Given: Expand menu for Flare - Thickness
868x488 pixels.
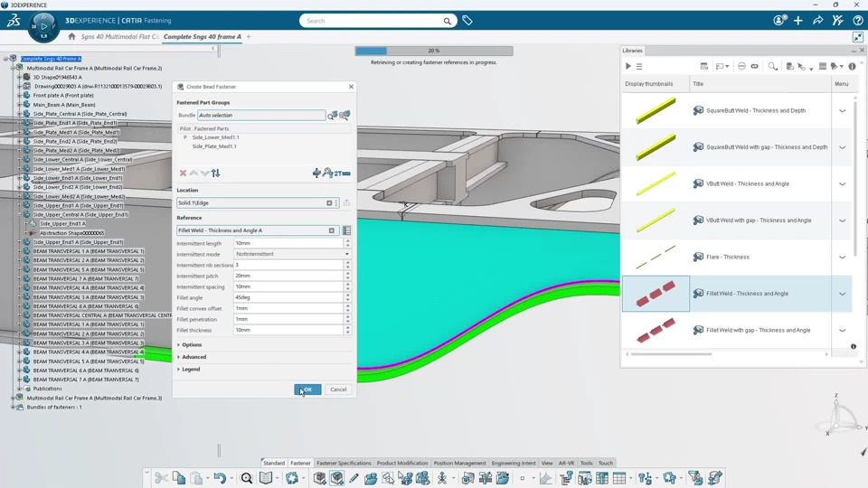Looking at the screenshot, I should pyautogui.click(x=842, y=258).
